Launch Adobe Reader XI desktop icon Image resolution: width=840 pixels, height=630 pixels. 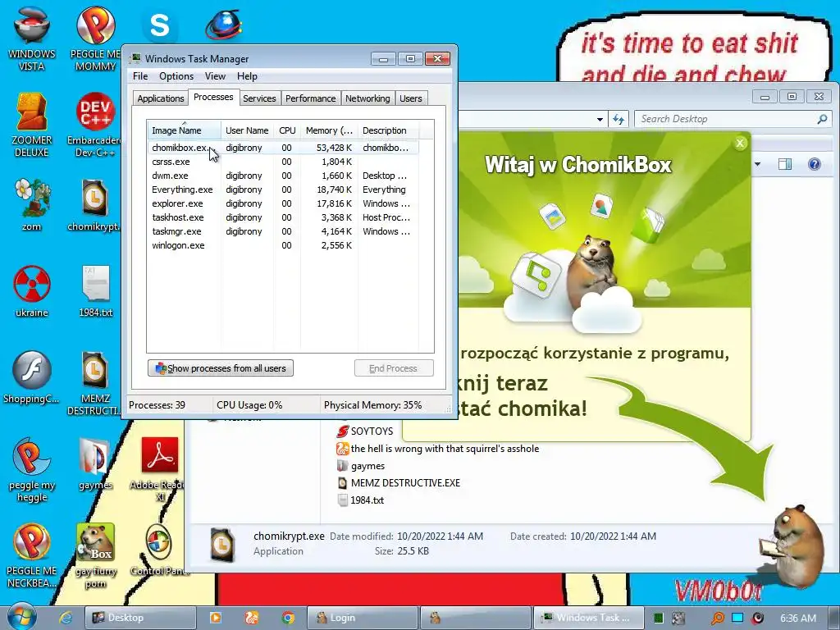(159, 469)
